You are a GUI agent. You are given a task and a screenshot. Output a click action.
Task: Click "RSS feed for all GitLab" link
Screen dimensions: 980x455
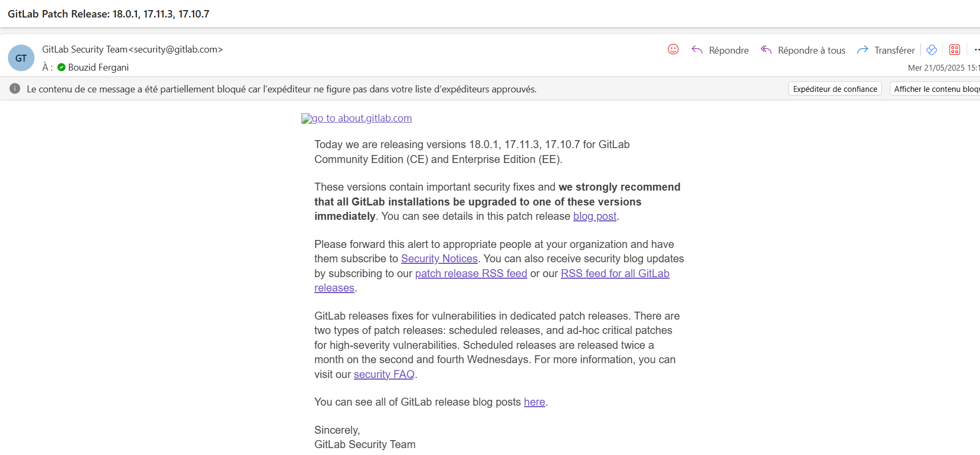click(614, 273)
